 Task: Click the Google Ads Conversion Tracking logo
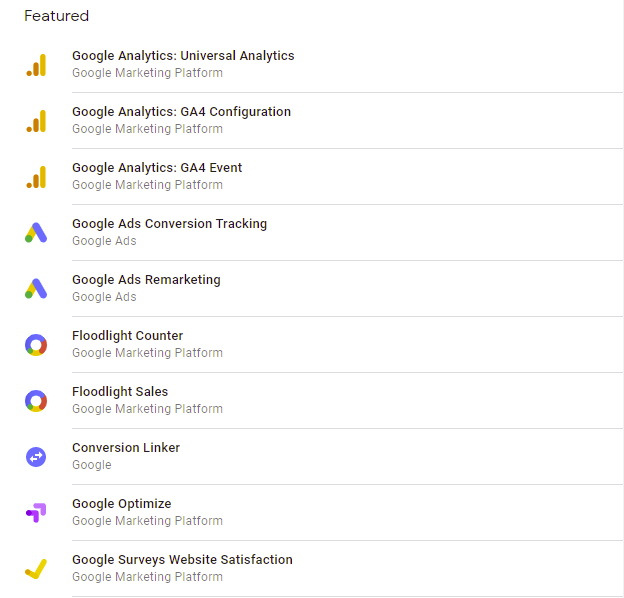[36, 233]
